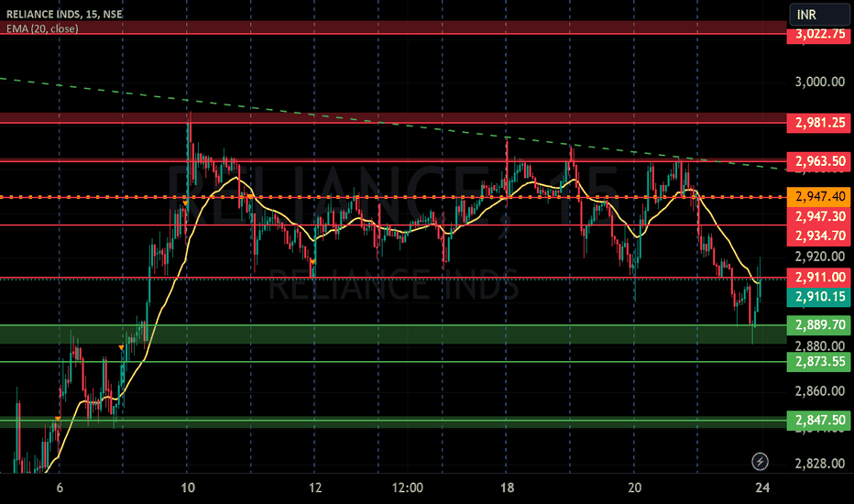Click the 2,880.00 price scale value
Image resolution: width=854 pixels, height=504 pixels.
[x=820, y=346]
